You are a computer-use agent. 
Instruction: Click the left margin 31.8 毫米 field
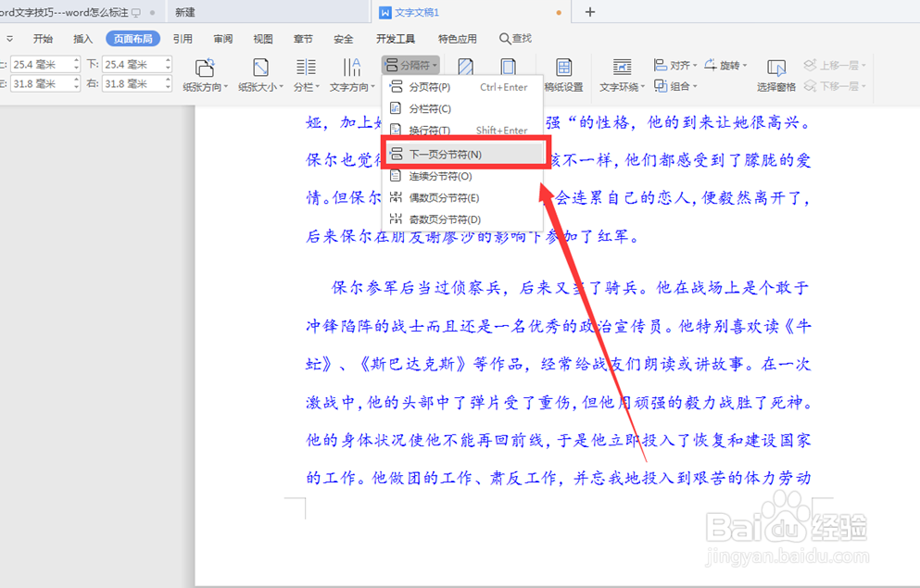41,84
